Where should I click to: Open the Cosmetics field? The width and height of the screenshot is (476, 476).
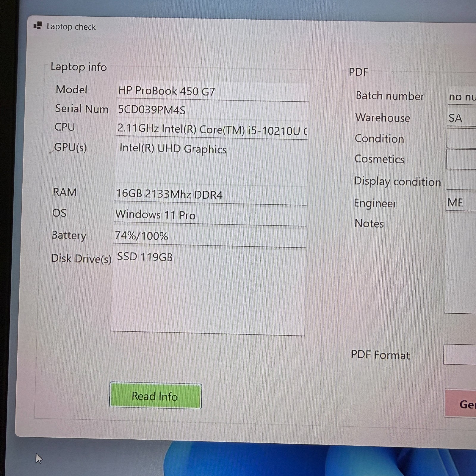pyautogui.click(x=461, y=159)
